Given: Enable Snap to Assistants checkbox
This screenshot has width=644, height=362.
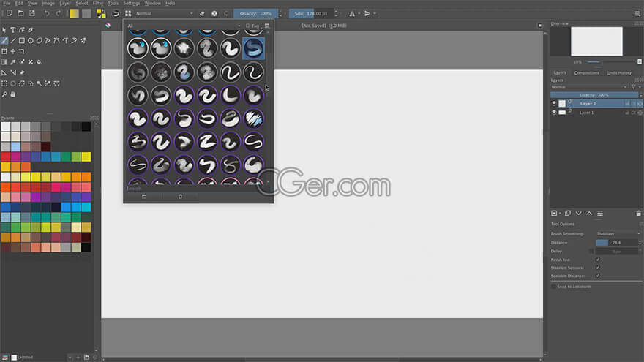Looking at the screenshot, I should pyautogui.click(x=554, y=287).
